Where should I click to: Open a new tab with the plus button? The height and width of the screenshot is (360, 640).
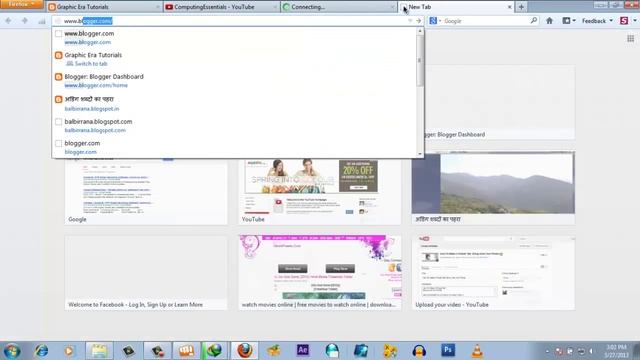[521, 7]
